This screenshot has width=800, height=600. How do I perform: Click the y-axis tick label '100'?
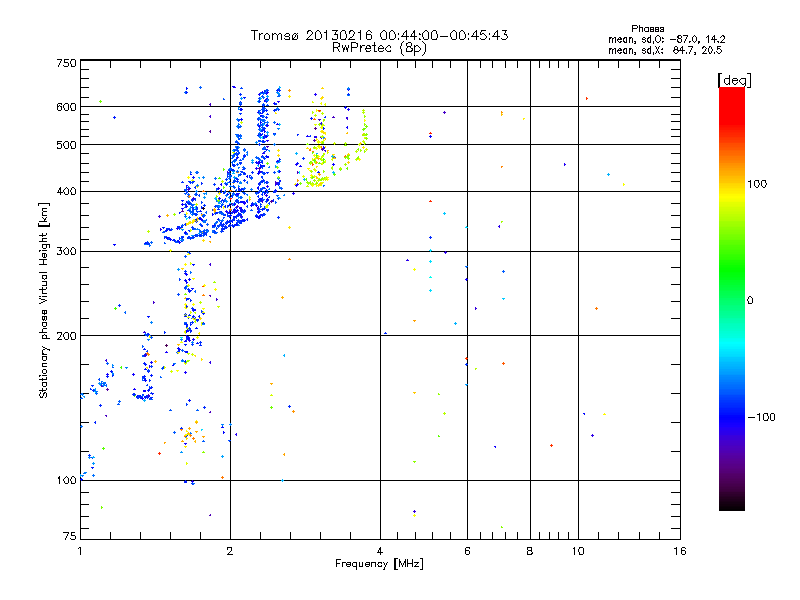[x=67, y=480]
